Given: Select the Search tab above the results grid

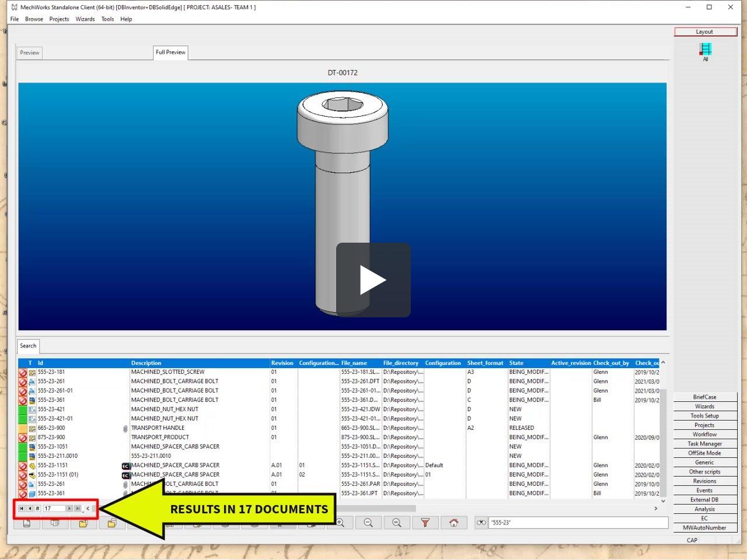Looking at the screenshot, I should 27,345.
